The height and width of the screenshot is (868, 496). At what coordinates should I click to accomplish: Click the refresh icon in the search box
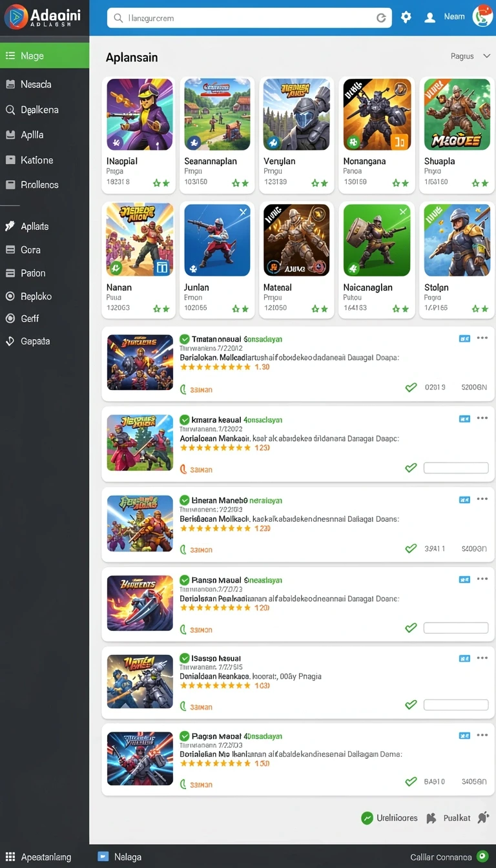click(381, 18)
